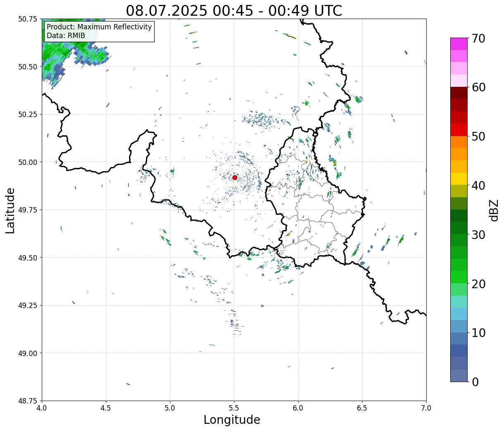Select the 50.00 latitude tick label
504x430 pixels.
[x=28, y=162]
